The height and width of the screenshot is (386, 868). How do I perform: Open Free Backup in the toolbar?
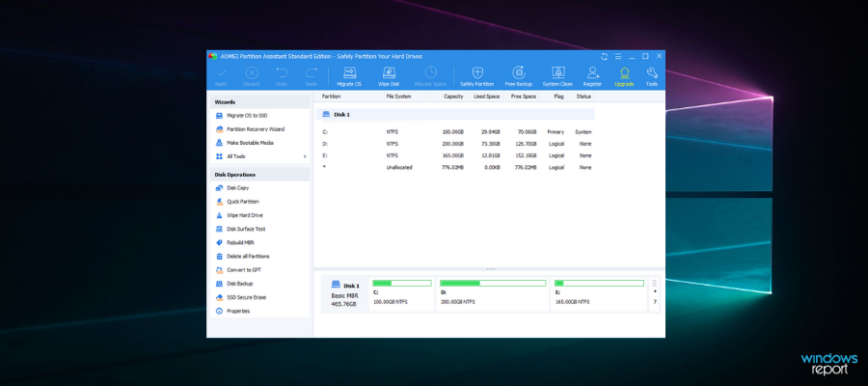pos(519,76)
